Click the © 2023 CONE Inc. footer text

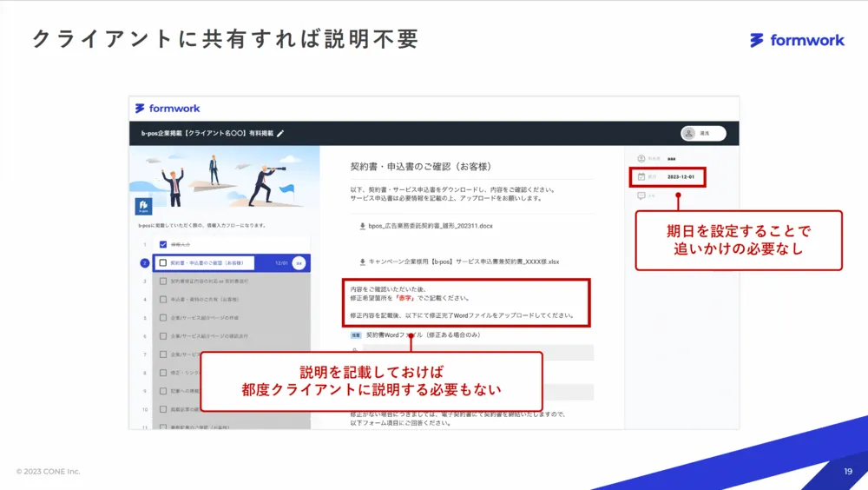click(x=48, y=471)
